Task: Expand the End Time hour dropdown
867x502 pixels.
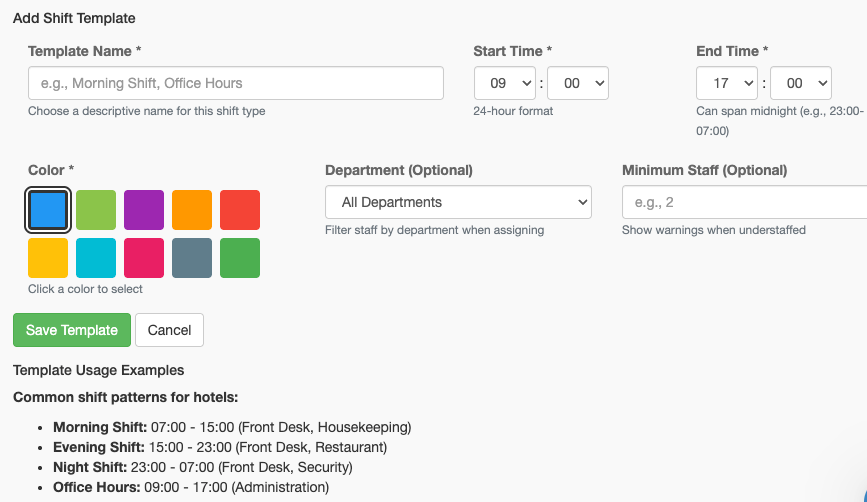Action: [728, 84]
